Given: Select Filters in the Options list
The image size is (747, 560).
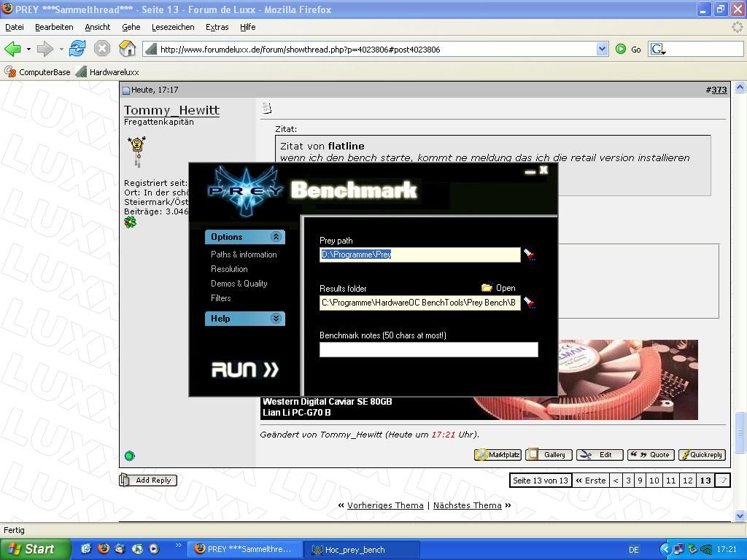Looking at the screenshot, I should coord(220,298).
